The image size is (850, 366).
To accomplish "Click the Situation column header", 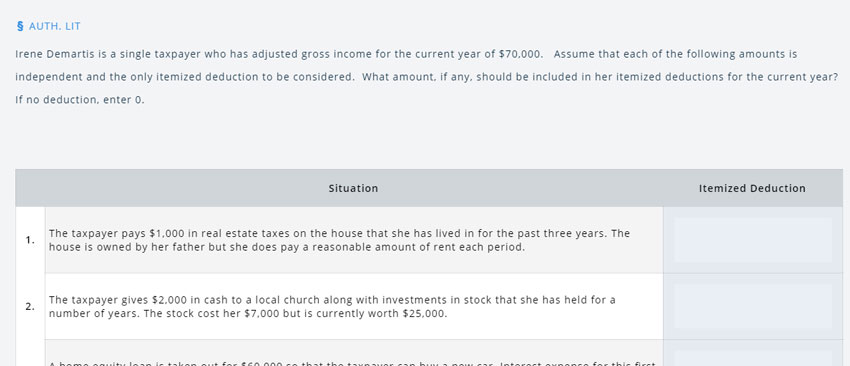I will pos(353,188).
